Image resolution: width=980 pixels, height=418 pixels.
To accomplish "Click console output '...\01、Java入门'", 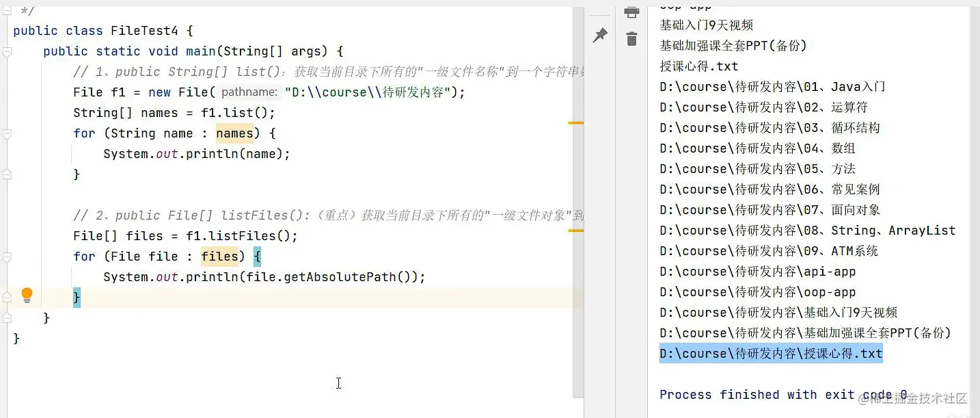I will tap(772, 87).
